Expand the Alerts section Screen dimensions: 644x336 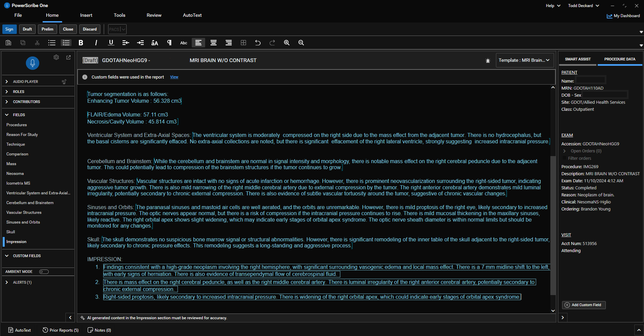7,282
